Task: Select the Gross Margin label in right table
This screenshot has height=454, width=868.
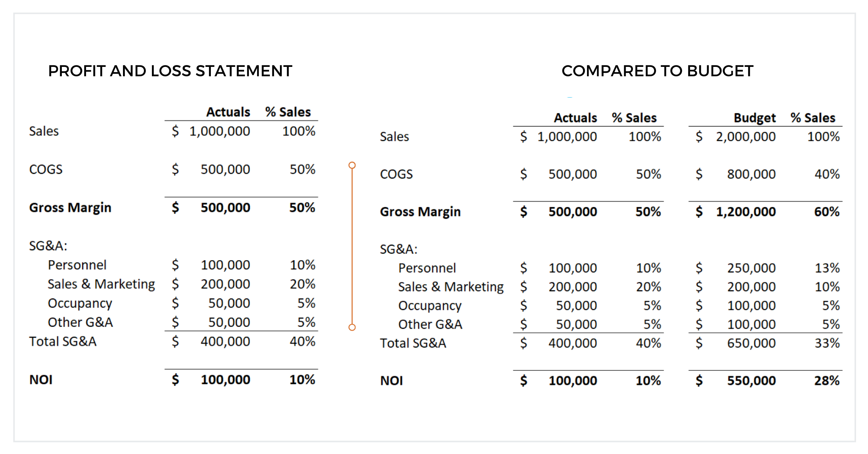Action: (x=420, y=212)
